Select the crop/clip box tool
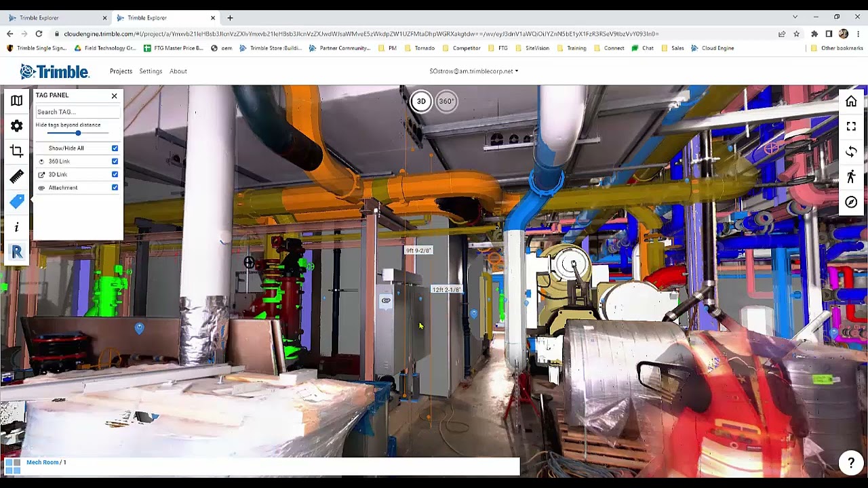868x488 pixels. [16, 151]
